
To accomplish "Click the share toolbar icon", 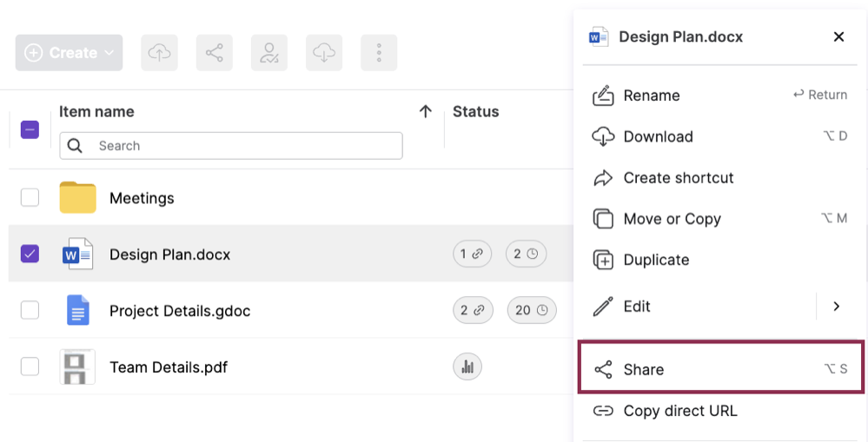I will coord(215,53).
